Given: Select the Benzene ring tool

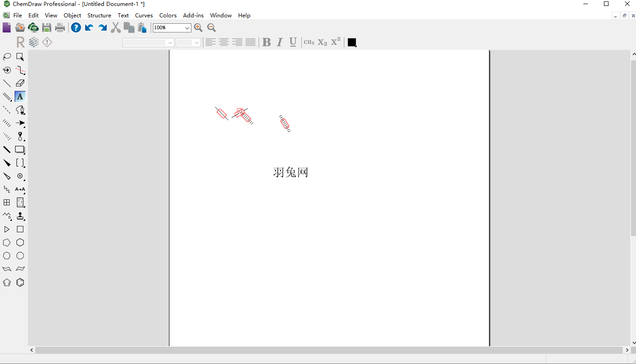Looking at the screenshot, I should 20,283.
